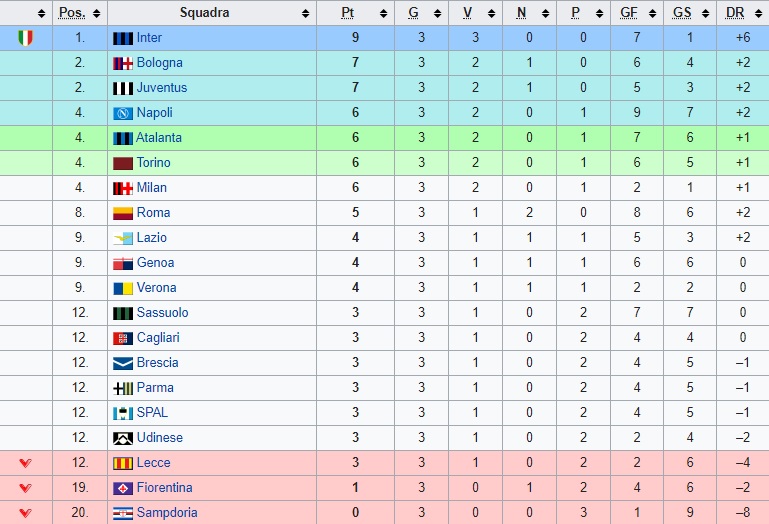Open the Juventus team link
Image resolution: width=769 pixels, height=524 pixels.
tap(162, 88)
